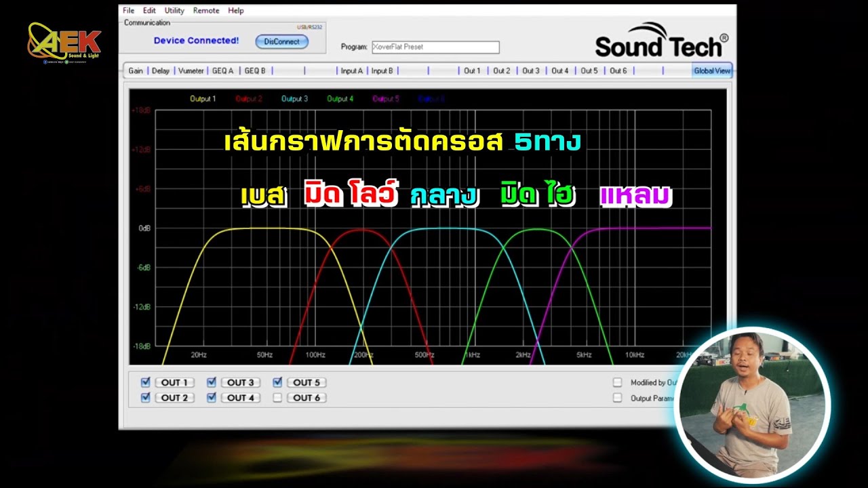Click the red 'Output 2' legend label
Viewport: 868px width, 488px height.
point(249,99)
